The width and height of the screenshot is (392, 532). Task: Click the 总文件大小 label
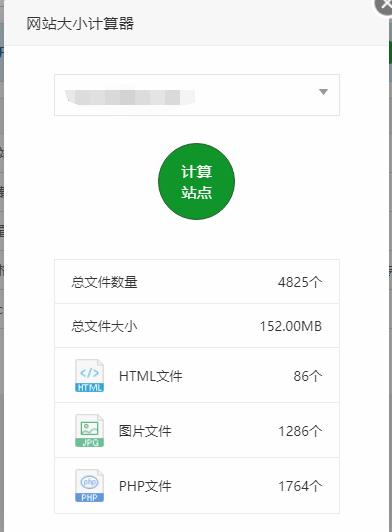(x=104, y=326)
